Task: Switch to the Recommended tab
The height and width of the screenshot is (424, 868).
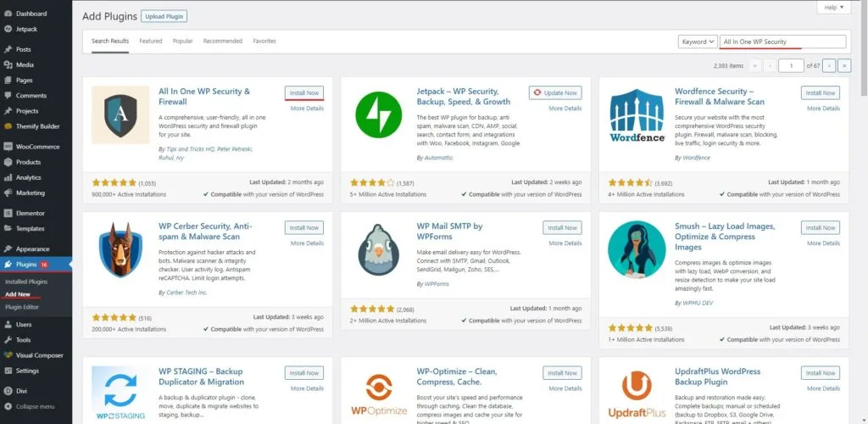Action: [223, 41]
